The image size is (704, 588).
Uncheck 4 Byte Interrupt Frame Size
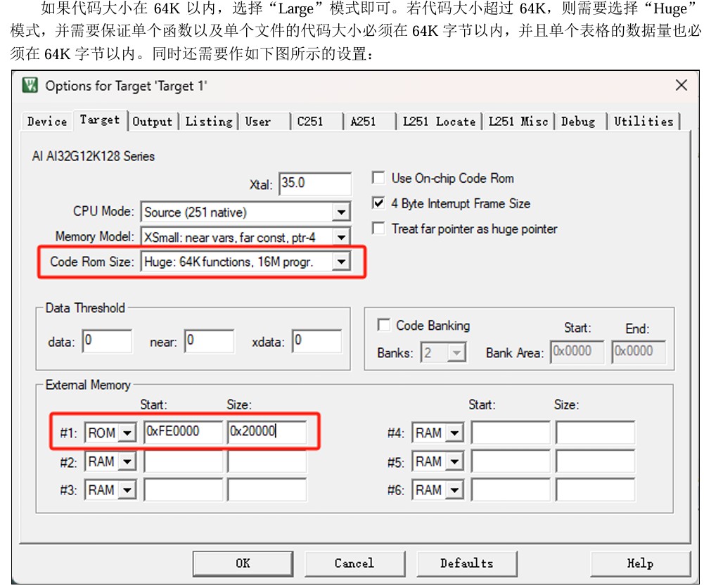[x=379, y=203]
